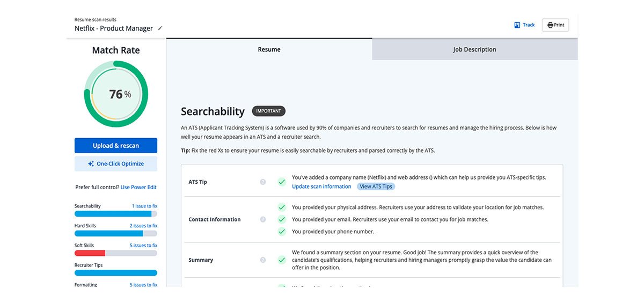
Task: Click the pencil edit icon beside scan title
Action: [160, 28]
